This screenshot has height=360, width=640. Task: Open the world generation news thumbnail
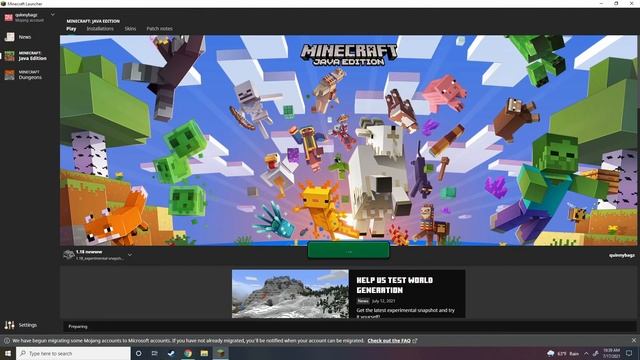(x=290, y=294)
